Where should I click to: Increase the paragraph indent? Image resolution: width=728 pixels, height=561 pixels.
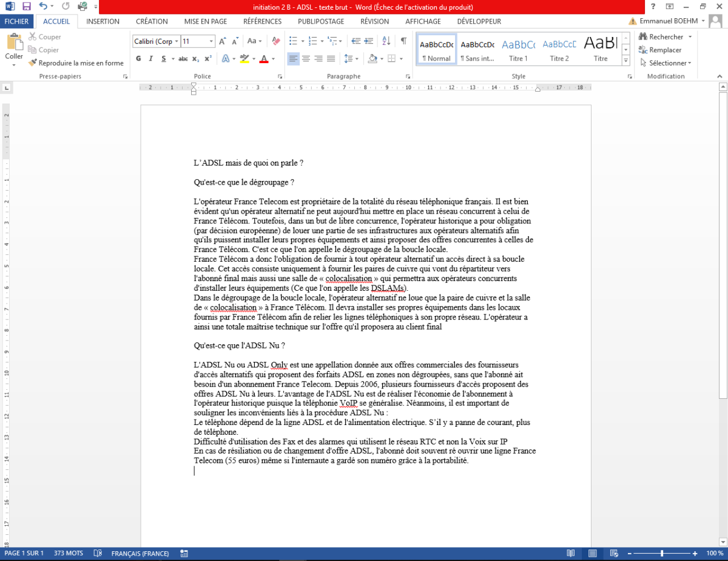click(369, 41)
